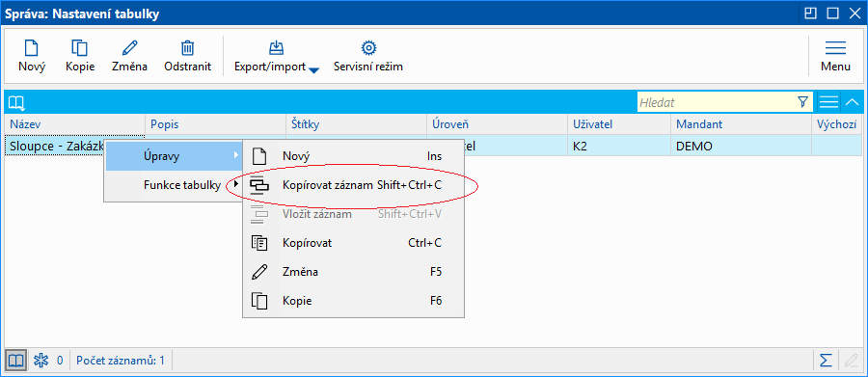The height and width of the screenshot is (377, 868).
Task: Click the Kopie toolbar icon
Action: pos(80,48)
